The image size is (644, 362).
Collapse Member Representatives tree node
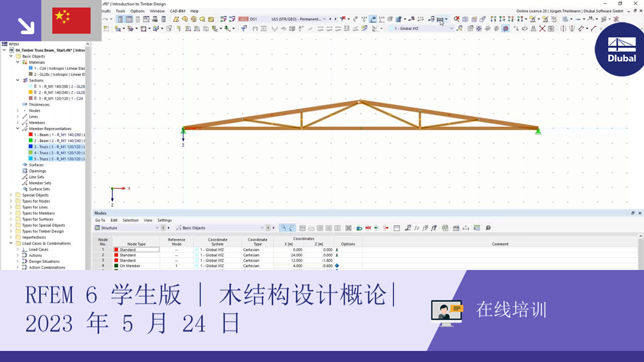[18, 129]
